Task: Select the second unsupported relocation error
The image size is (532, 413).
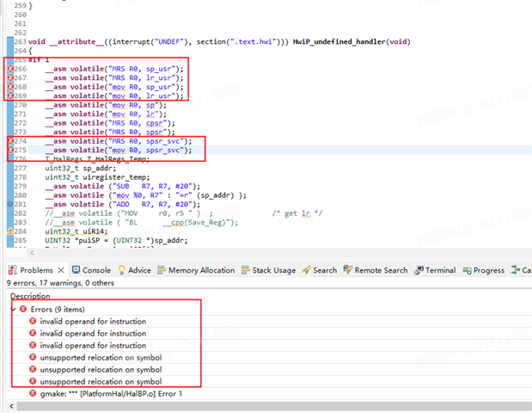Action: tap(269, 369)
